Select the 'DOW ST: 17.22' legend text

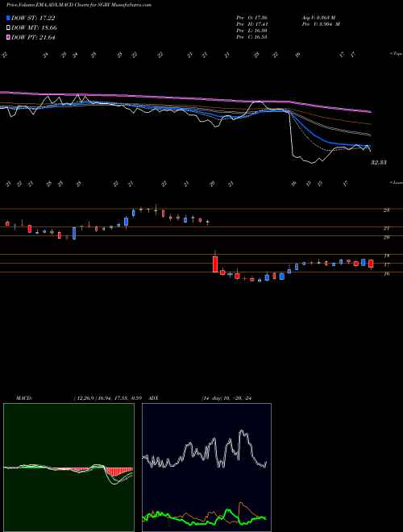(x=33, y=18)
